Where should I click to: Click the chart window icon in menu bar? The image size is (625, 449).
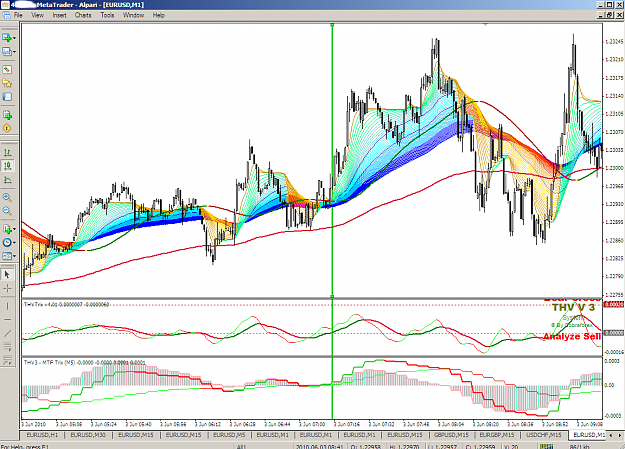tap(6, 15)
